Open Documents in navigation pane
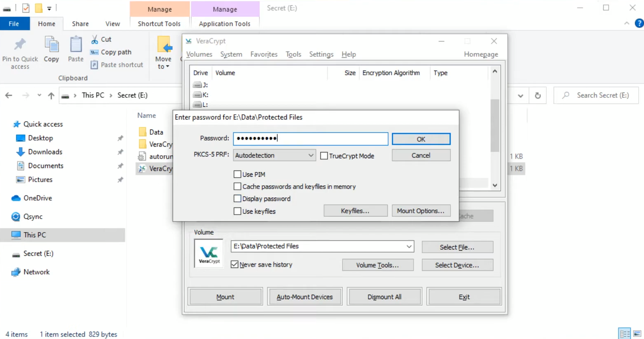The image size is (644, 339). pyautogui.click(x=46, y=166)
